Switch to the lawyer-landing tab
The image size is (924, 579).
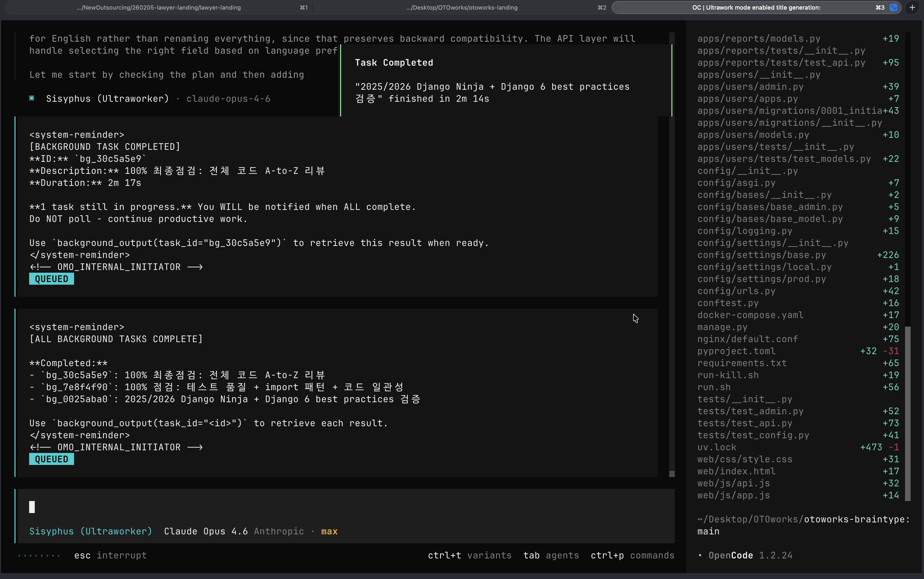159,7
